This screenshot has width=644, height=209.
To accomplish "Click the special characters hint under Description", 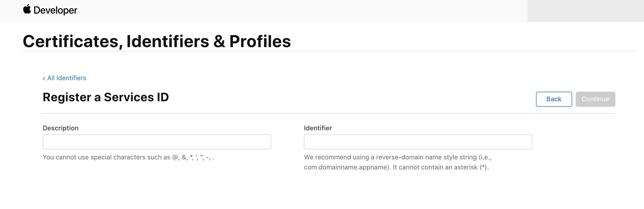I will pos(128,157).
